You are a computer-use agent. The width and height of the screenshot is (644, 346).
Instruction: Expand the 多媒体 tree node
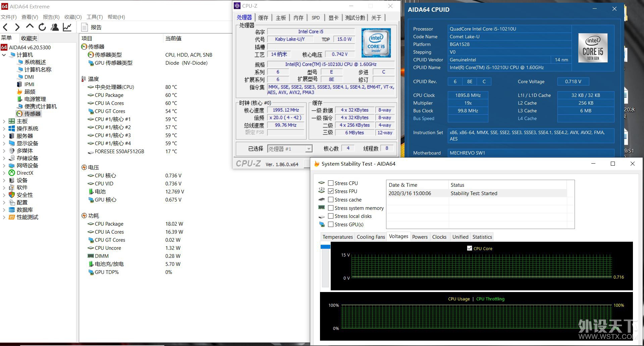tap(4, 151)
